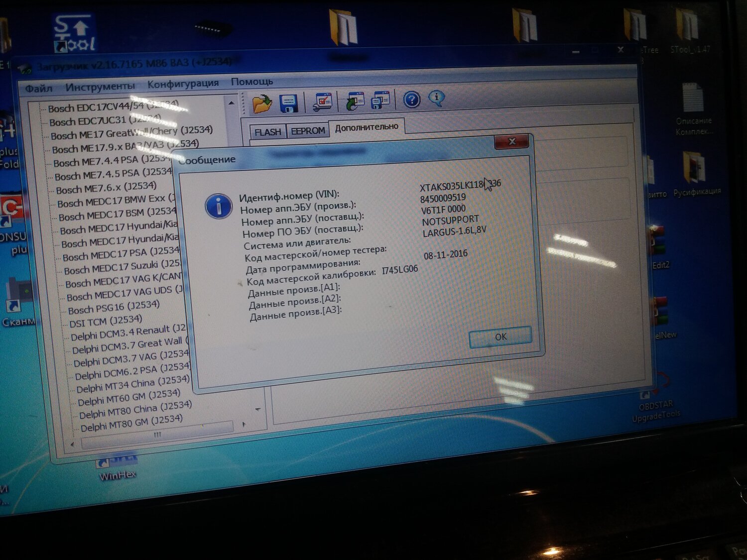Click the engine value LARGUS-1.6L,8V

point(455,232)
